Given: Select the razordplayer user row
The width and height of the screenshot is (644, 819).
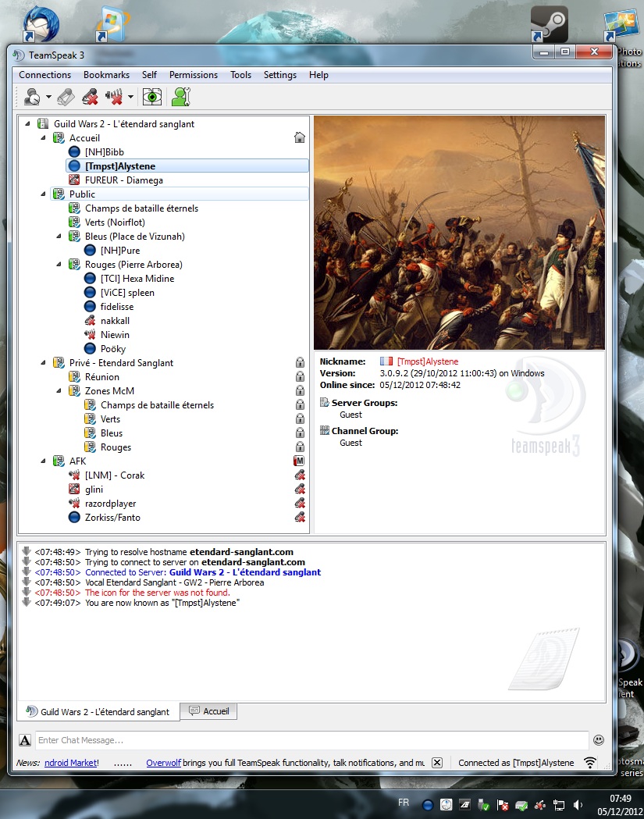Looking at the screenshot, I should click(x=110, y=504).
